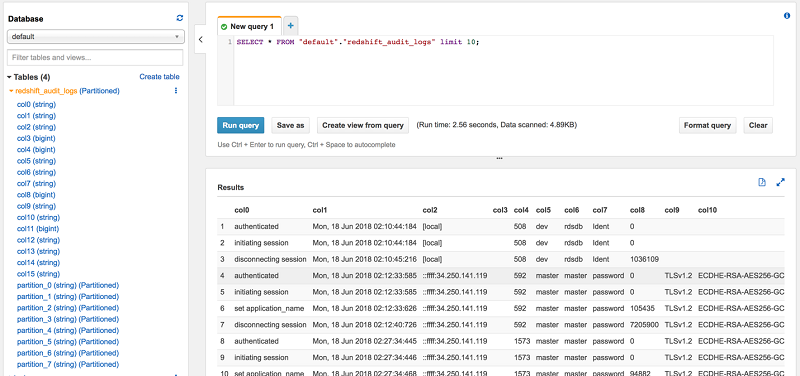
Task: Click Create view from query
Action: 363,125
